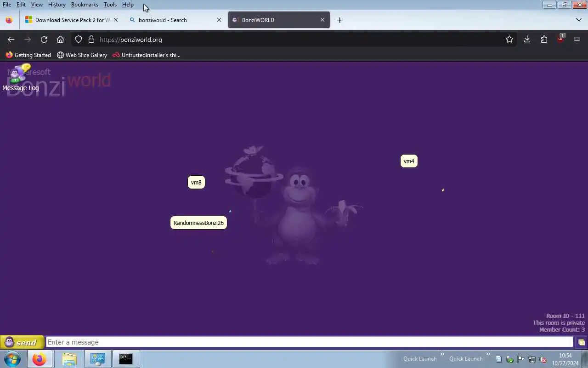Open the downloads panel

(x=527, y=40)
